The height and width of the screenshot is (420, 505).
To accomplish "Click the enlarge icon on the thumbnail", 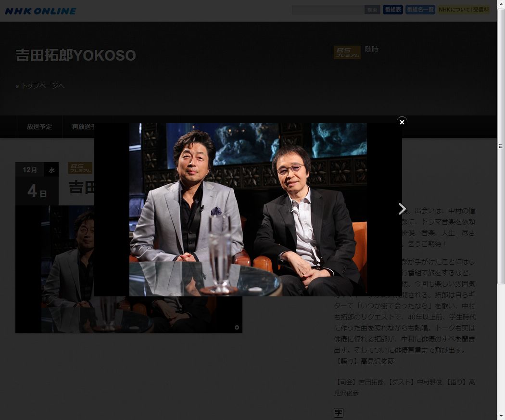I will [x=237, y=327].
